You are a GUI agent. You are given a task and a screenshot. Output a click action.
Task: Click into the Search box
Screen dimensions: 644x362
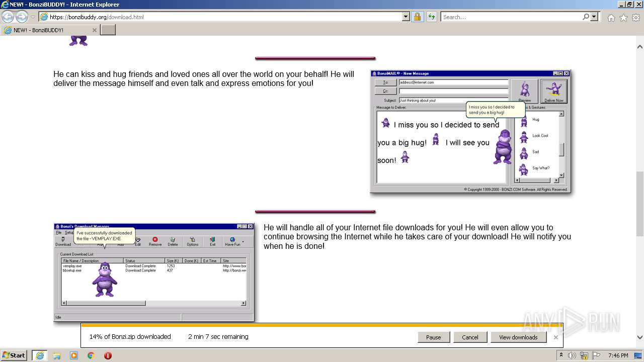click(x=511, y=17)
